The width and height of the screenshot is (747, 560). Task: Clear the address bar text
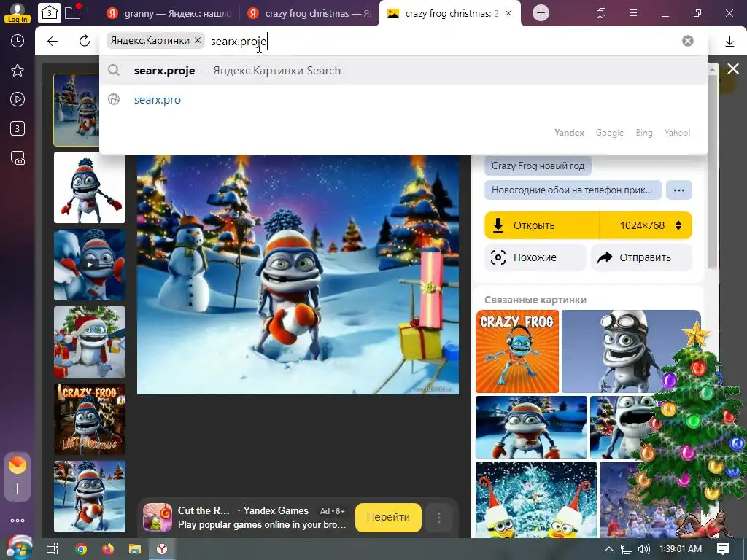pyautogui.click(x=687, y=41)
